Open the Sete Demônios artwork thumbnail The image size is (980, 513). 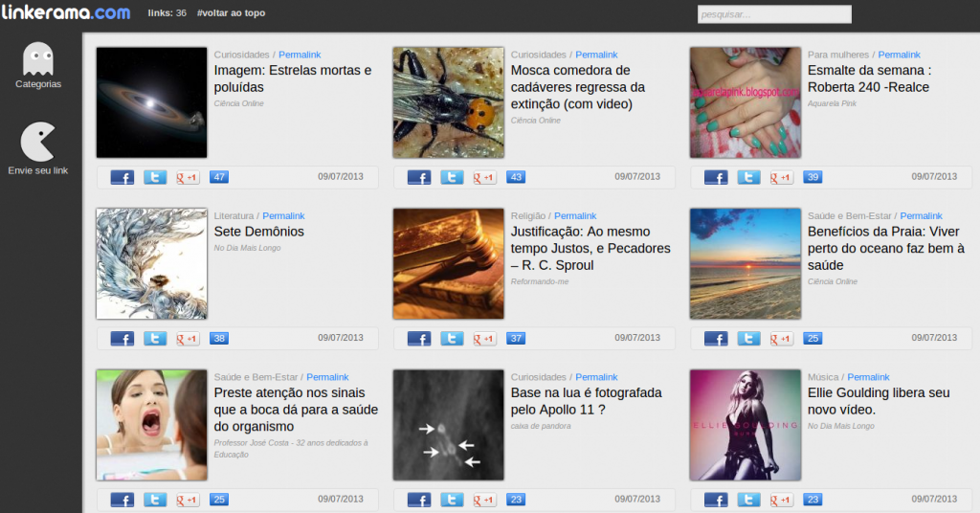152,264
